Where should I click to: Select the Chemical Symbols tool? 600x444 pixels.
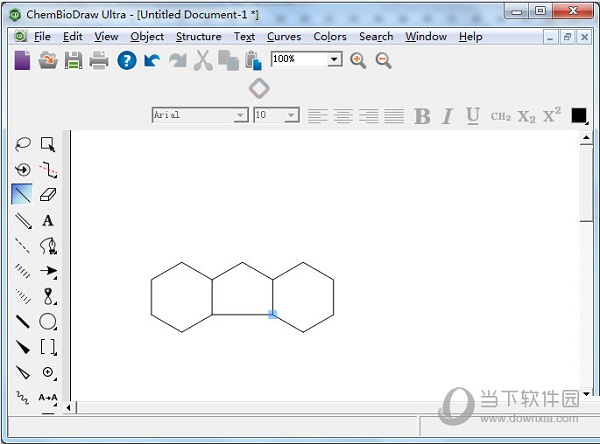[48, 372]
